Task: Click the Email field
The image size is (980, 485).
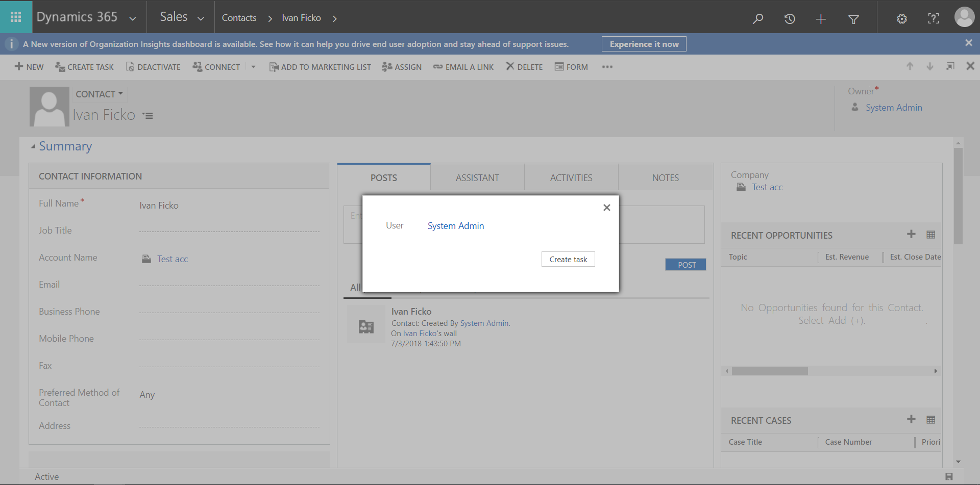Action: [229, 285]
